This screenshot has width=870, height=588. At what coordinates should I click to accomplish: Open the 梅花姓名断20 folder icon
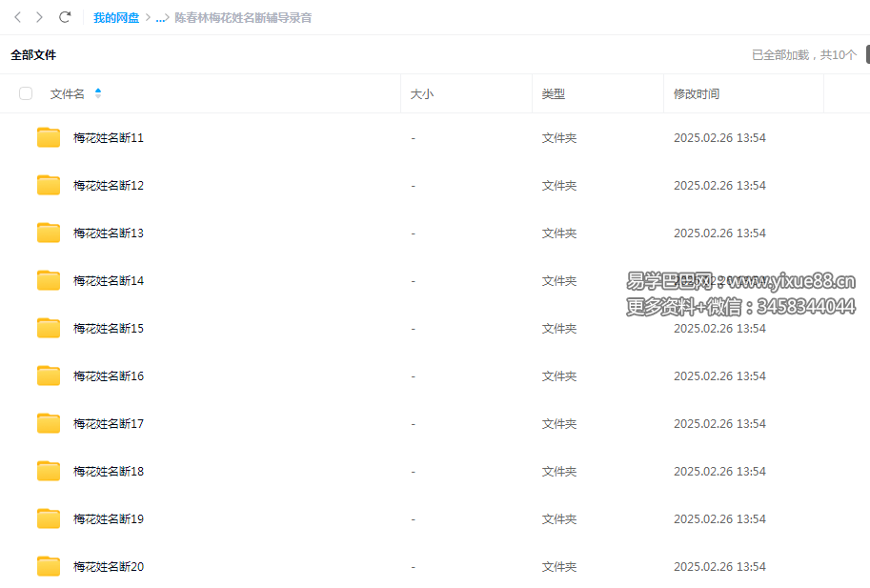(49, 567)
